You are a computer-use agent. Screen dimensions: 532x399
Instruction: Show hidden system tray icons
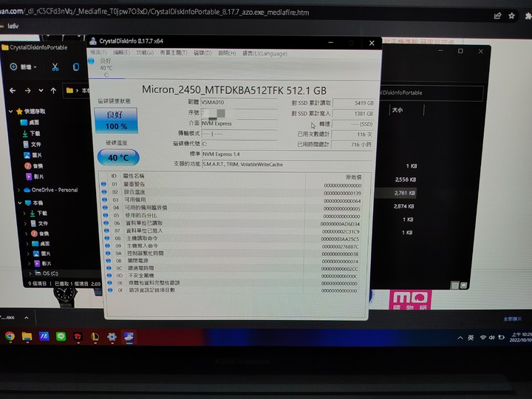click(460, 338)
